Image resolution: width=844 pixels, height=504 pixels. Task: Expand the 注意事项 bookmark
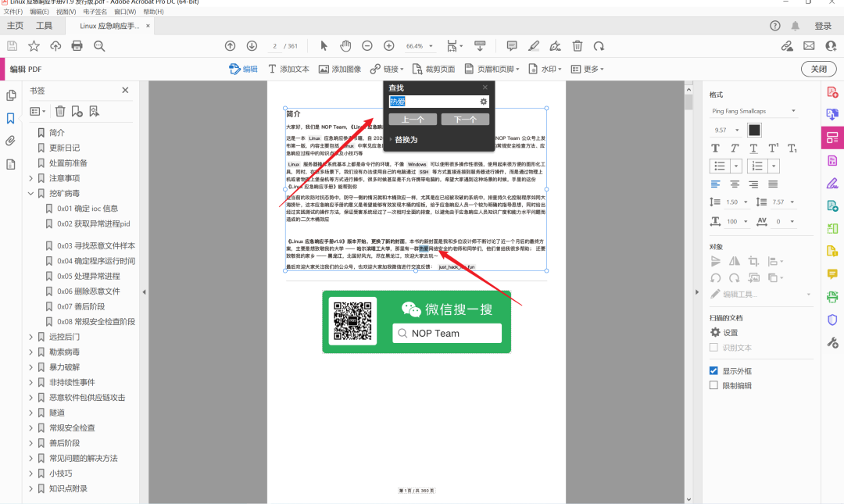coord(30,178)
